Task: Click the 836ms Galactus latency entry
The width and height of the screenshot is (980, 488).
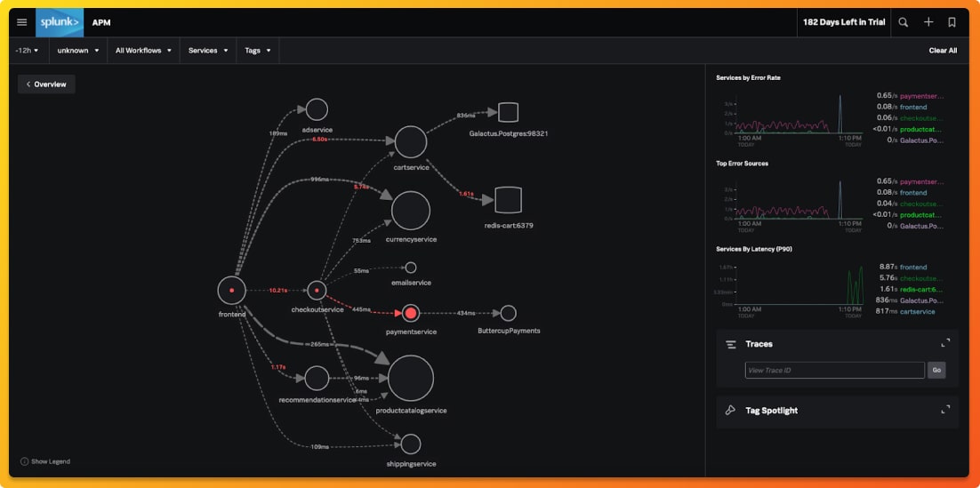Action: point(912,300)
